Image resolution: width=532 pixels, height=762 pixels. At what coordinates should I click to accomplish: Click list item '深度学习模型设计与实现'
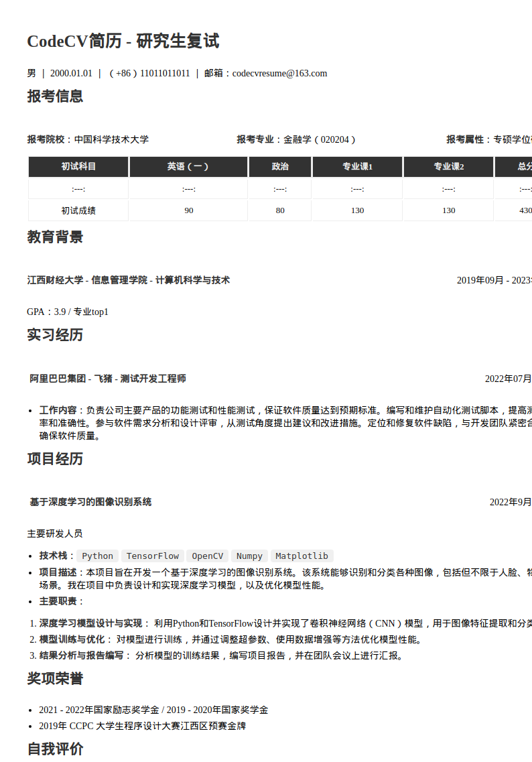pos(90,623)
